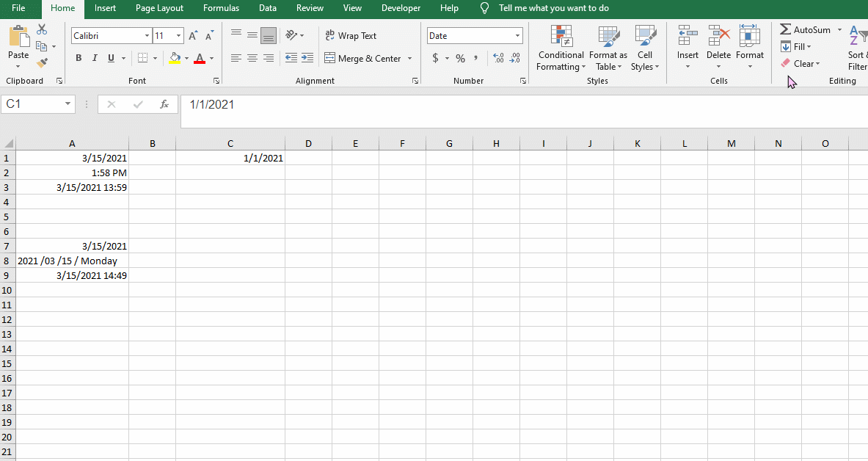Apply Merge & Center
Screen dimensions: 868x461
(363, 58)
